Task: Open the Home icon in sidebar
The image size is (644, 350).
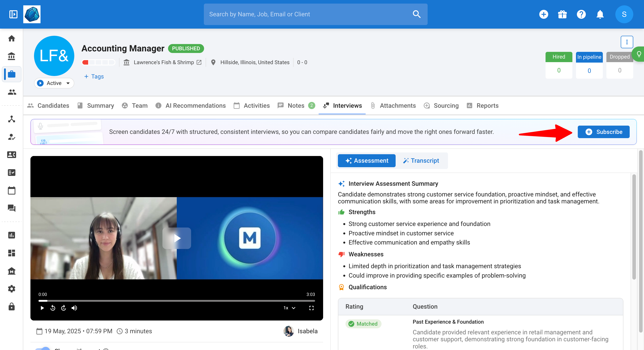Action: click(x=11, y=38)
